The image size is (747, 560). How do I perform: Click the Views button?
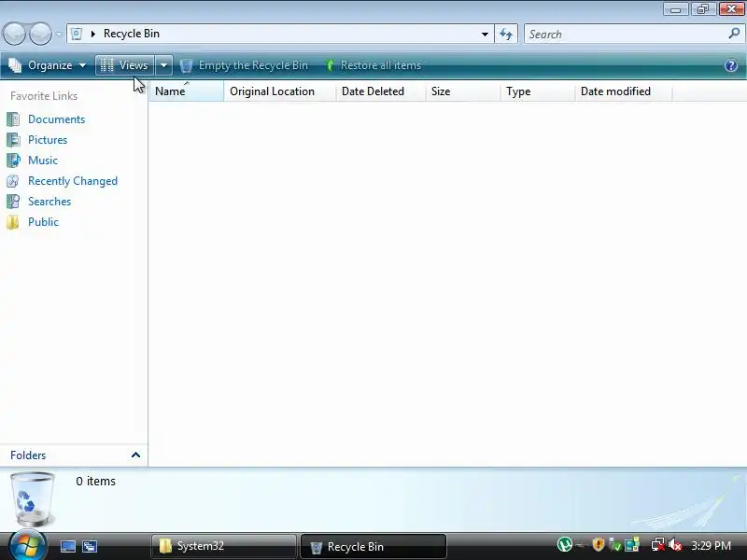pyautogui.click(x=125, y=65)
